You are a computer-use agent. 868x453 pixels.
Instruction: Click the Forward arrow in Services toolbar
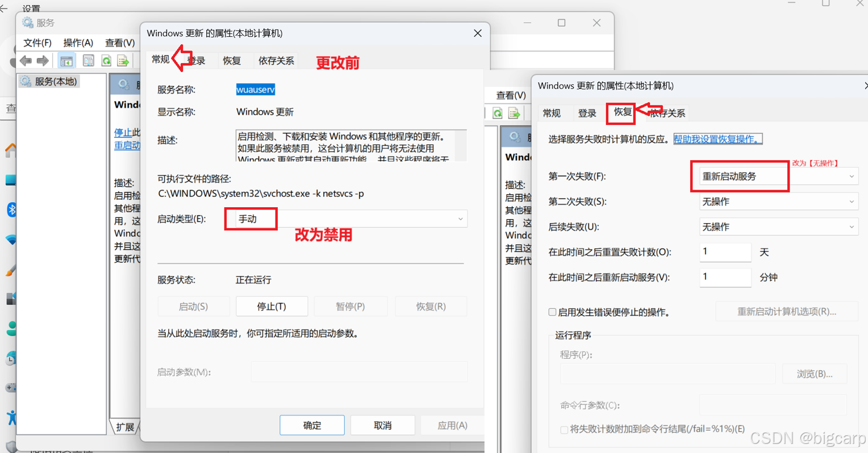click(43, 61)
